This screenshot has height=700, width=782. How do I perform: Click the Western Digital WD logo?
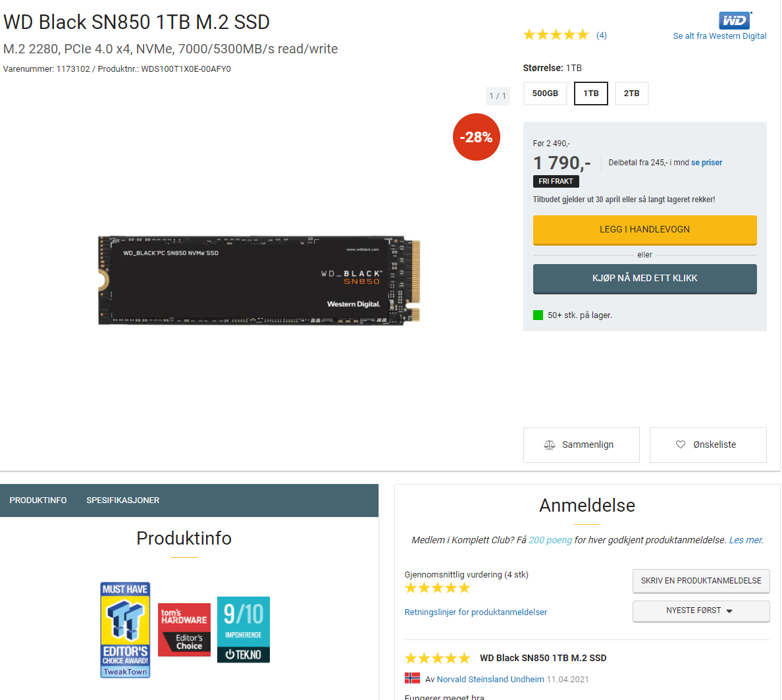click(x=735, y=20)
